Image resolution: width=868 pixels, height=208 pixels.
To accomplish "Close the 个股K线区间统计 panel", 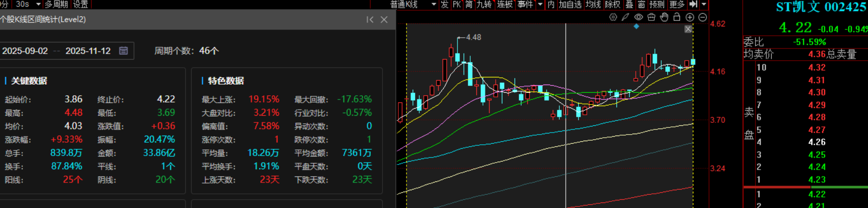I will [384, 19].
